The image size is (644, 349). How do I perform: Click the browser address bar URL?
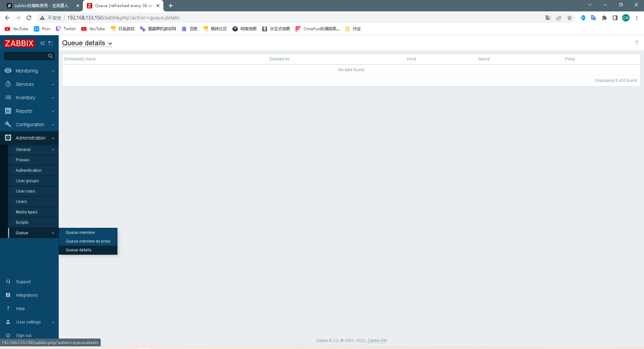coord(123,18)
